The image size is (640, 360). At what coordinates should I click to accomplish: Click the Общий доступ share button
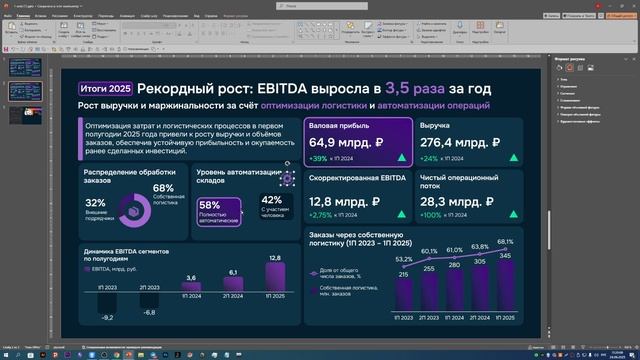(621, 16)
